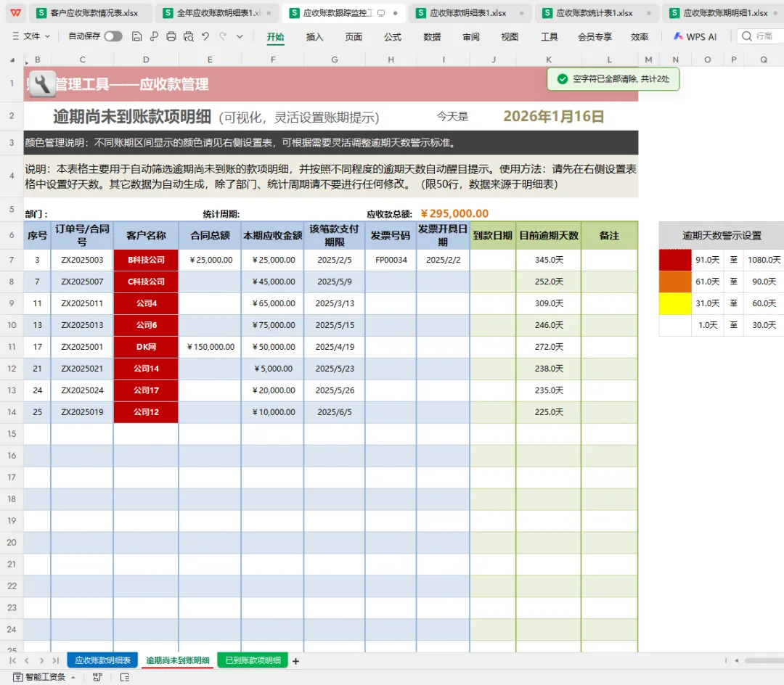This screenshot has width=784, height=685.
Task: Click the green check icon in notification
Action: (x=563, y=79)
